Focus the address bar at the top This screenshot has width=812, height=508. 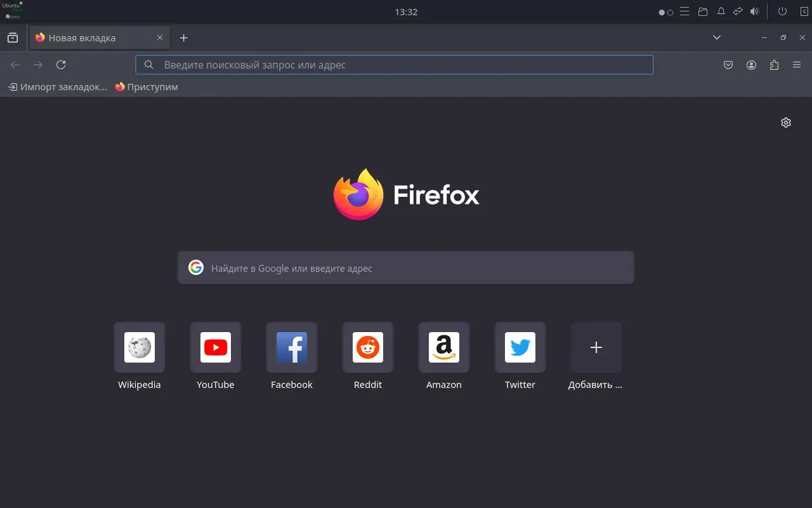[395, 65]
